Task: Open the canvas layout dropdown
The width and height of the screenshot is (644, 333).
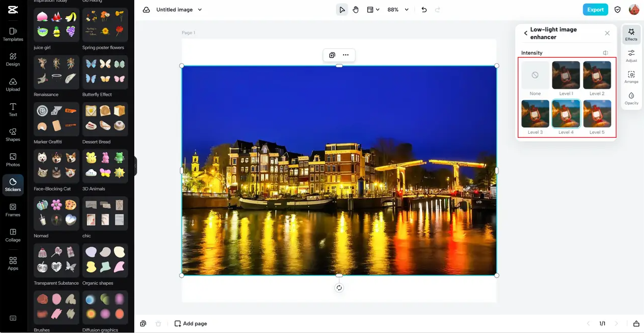Action: point(373,10)
